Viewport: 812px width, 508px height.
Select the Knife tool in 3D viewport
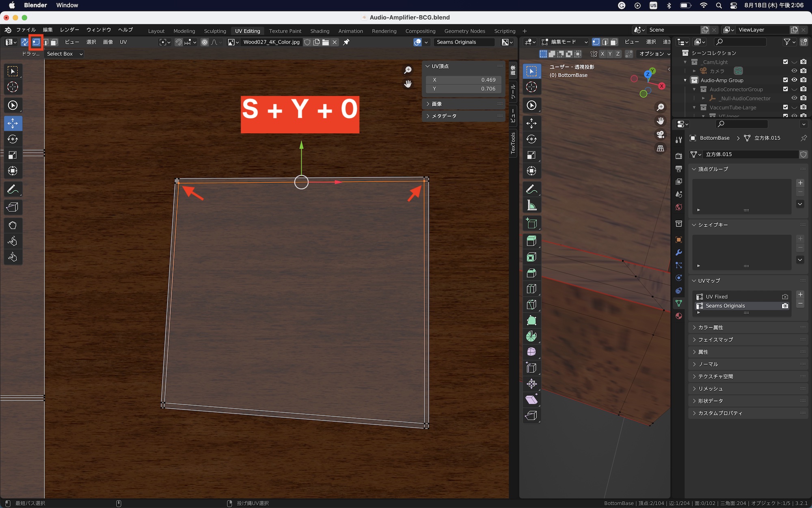tap(531, 305)
